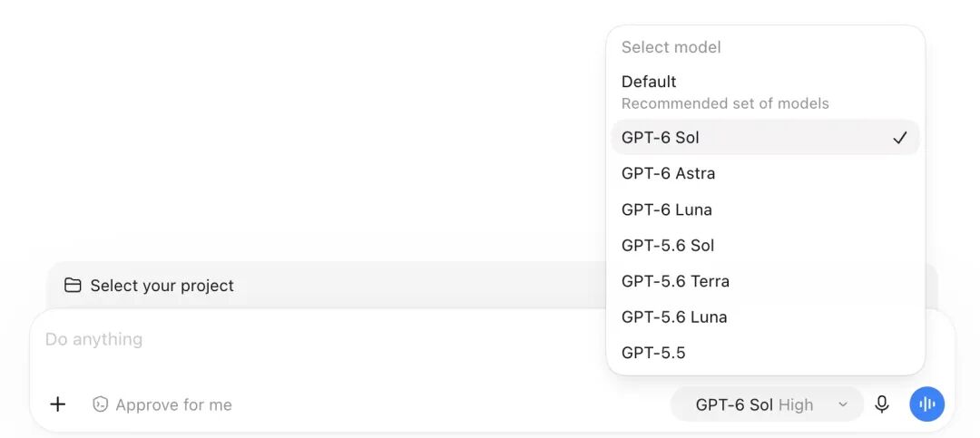Select the GPT-5.6 Luna model
Screen dimensions: 980x438
click(x=765, y=316)
